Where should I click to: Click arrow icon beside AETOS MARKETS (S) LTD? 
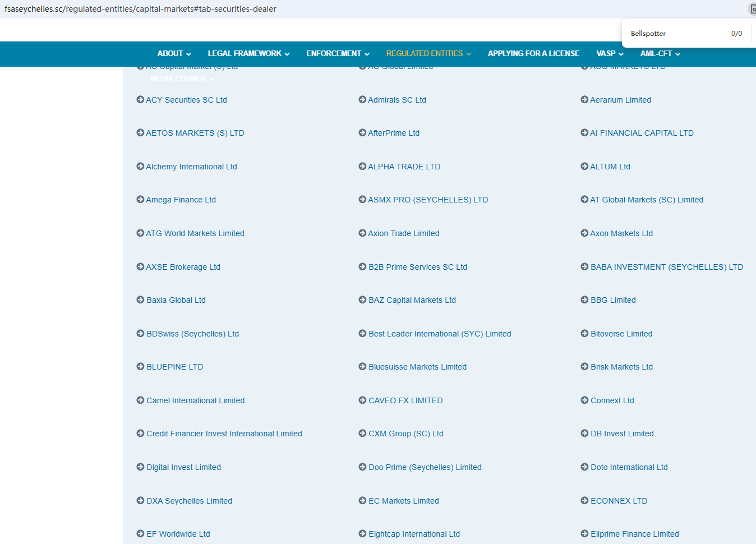tap(140, 132)
